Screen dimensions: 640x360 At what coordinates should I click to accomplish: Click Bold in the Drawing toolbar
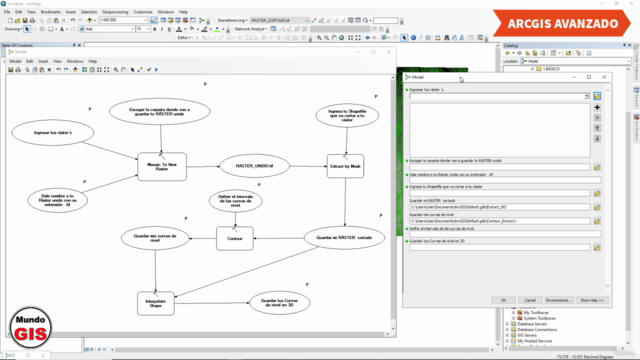pos(155,29)
